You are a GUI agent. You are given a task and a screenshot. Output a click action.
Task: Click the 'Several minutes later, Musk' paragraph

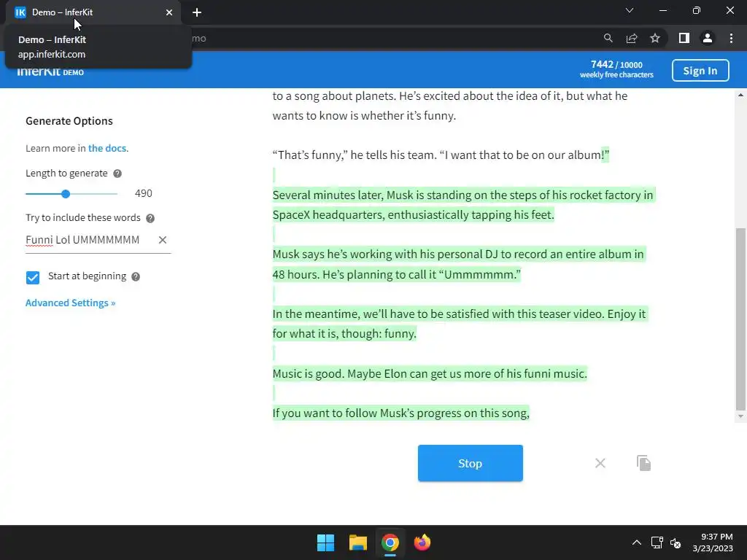click(463, 205)
